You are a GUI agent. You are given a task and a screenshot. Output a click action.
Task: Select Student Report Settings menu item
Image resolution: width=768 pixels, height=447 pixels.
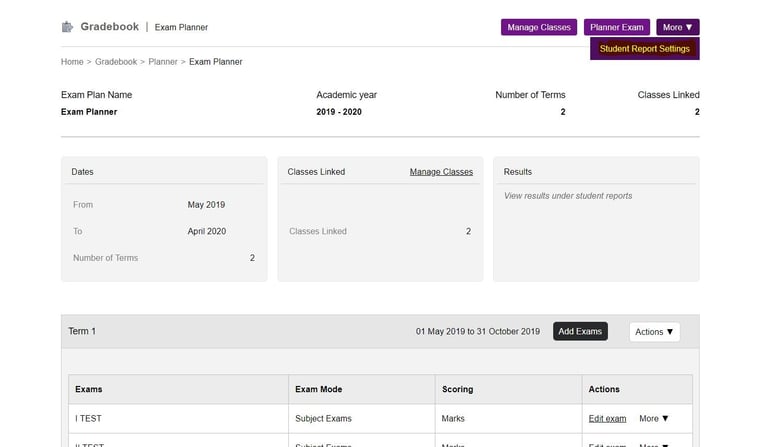tap(645, 49)
